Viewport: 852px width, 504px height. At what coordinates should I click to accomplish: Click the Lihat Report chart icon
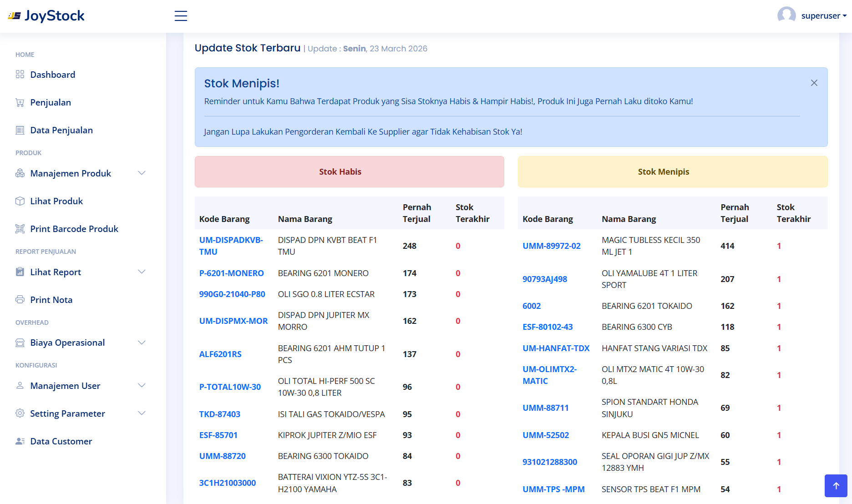[x=20, y=272]
